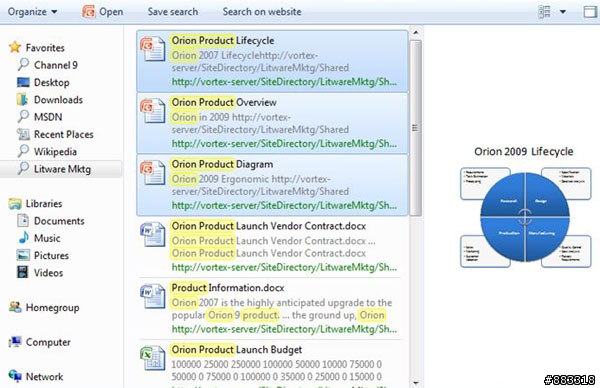Click the Videos film icon
The width and height of the screenshot is (600, 388).
coord(23,272)
